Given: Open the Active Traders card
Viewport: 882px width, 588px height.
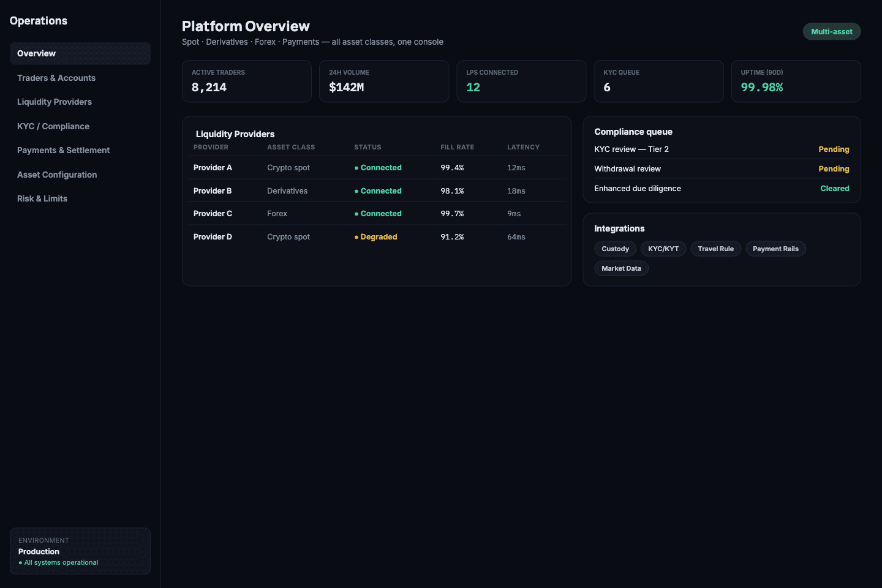Looking at the screenshot, I should tap(247, 81).
